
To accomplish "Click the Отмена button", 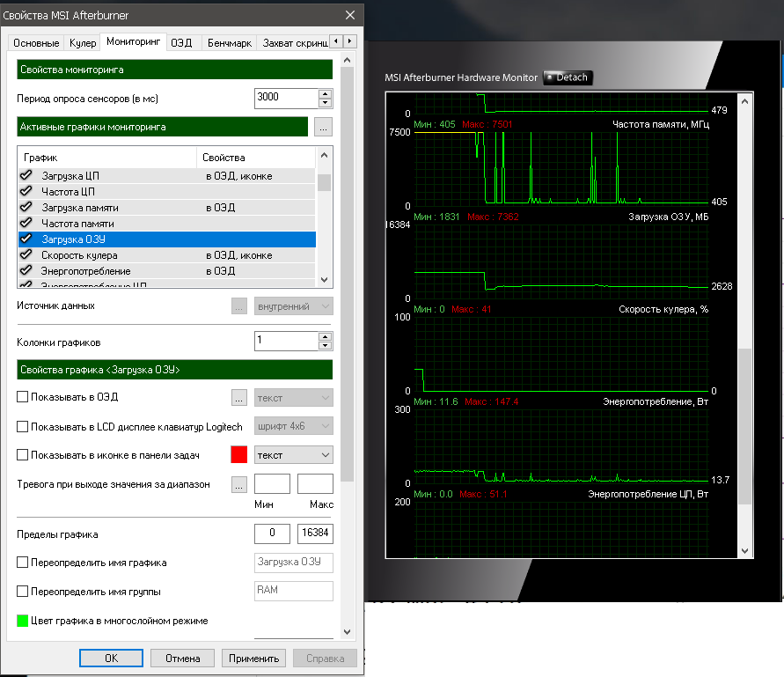I will click(182, 658).
